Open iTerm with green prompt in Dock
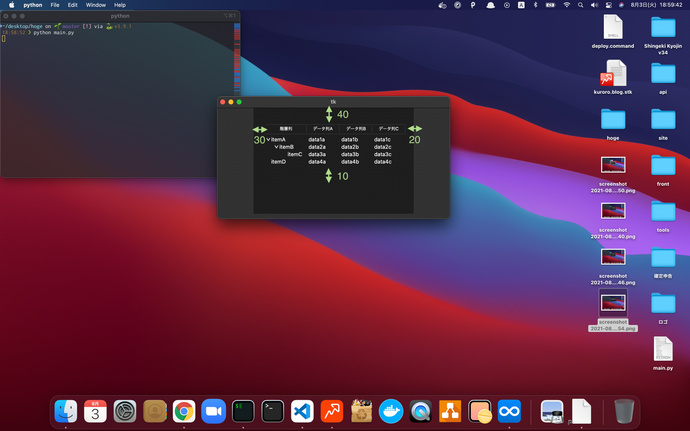The image size is (690, 431). [x=243, y=411]
